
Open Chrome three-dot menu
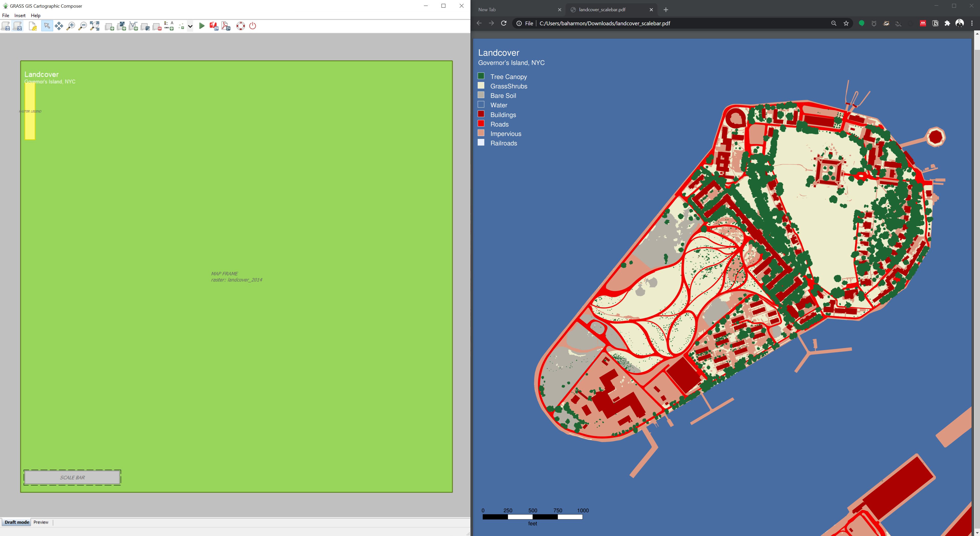click(x=972, y=23)
